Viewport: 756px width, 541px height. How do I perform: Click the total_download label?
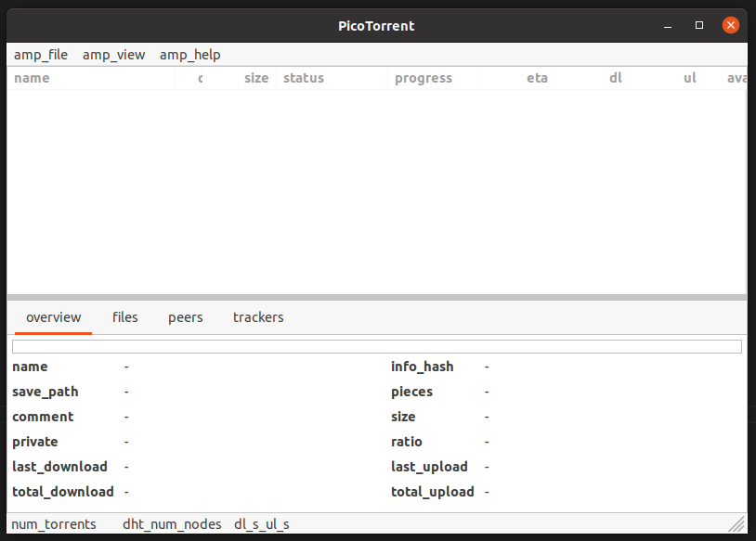coord(63,492)
